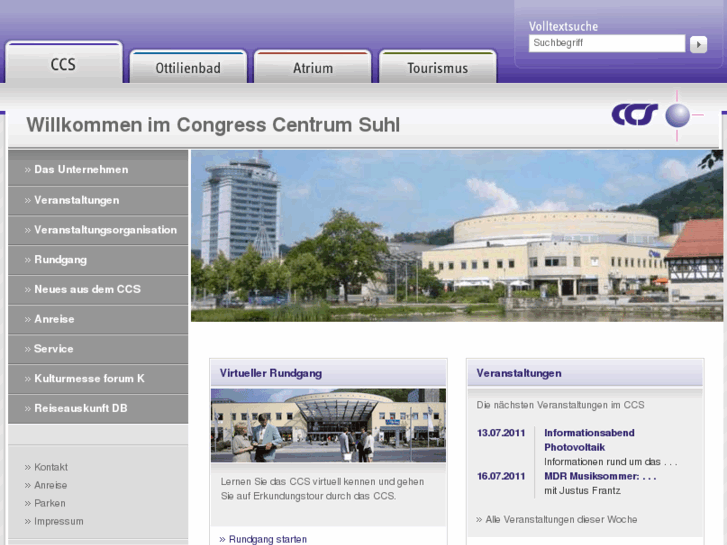The width and height of the screenshot is (727, 545).
Task: Focus the Suchbegriff search field
Action: [x=606, y=43]
